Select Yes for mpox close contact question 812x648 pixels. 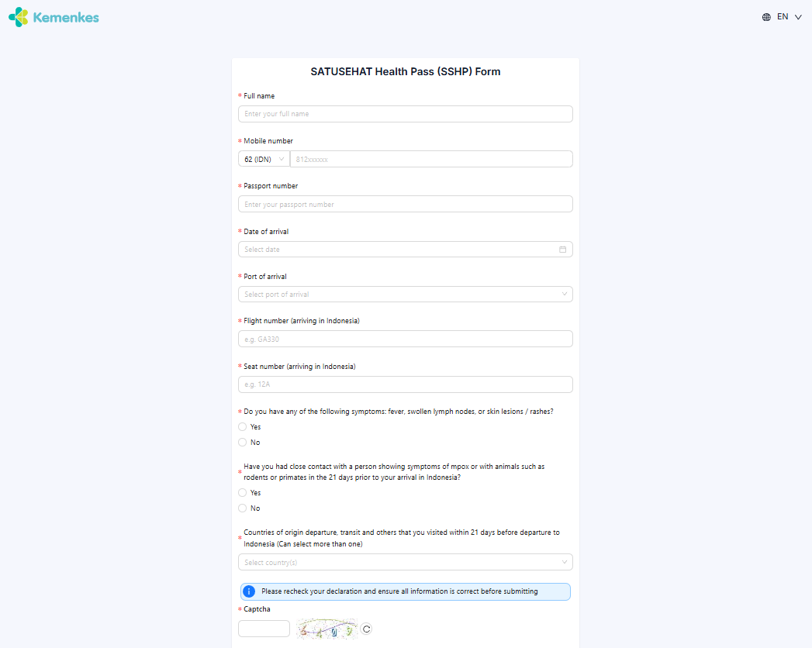pyautogui.click(x=242, y=493)
